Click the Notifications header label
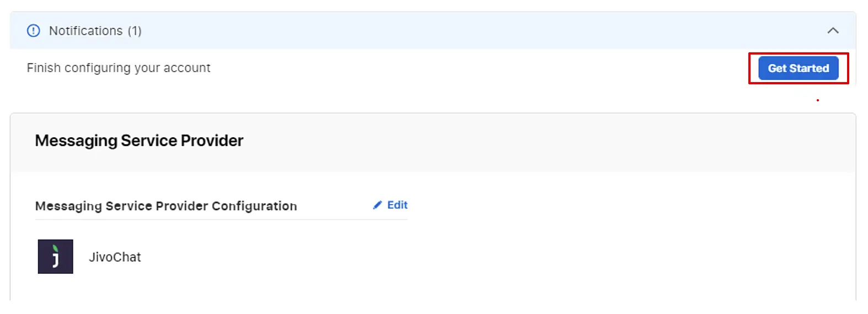Image resolution: width=868 pixels, height=314 pixels. click(85, 31)
